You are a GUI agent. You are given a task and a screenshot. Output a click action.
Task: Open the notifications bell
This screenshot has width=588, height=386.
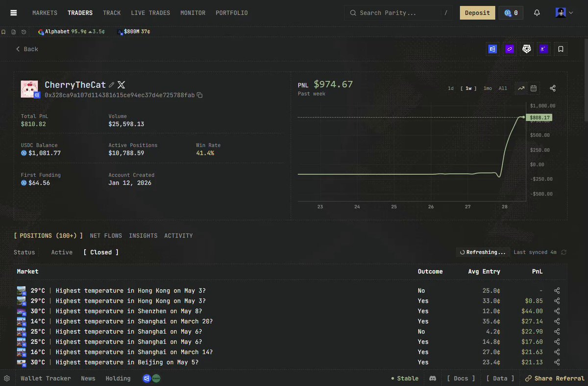537,13
